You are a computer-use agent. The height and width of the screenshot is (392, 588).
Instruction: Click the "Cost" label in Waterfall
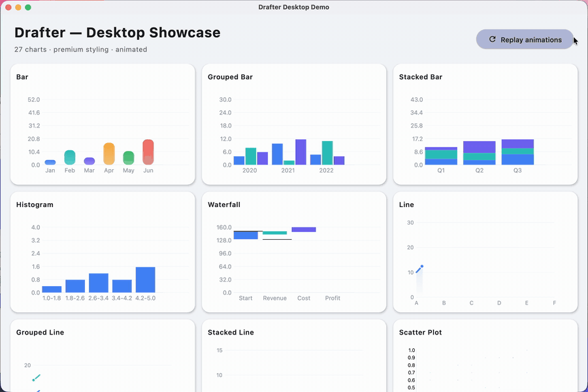point(304,298)
